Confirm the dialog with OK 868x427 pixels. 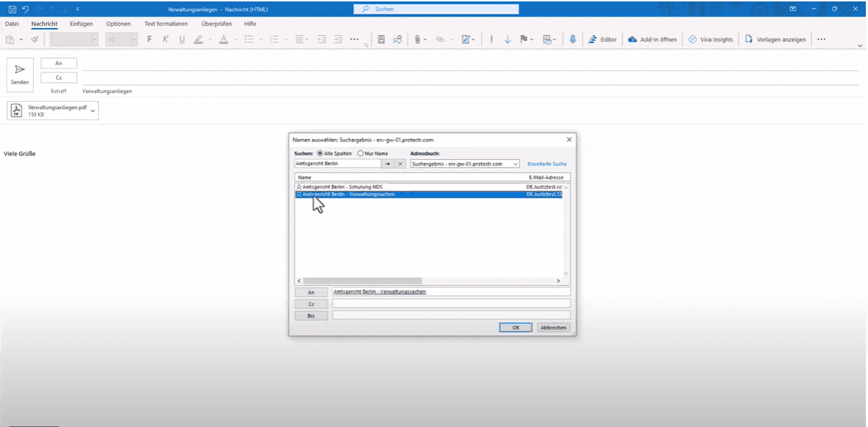coord(515,327)
